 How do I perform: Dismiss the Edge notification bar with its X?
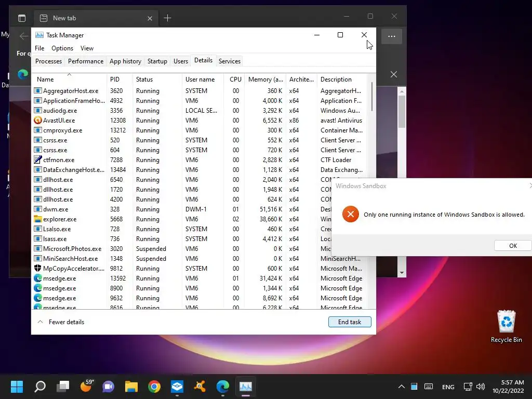point(394,74)
